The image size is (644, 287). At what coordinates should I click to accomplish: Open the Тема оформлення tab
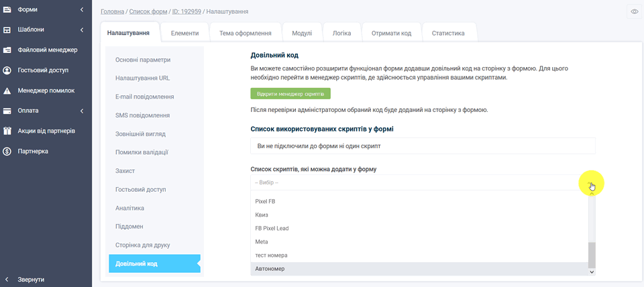(x=246, y=34)
